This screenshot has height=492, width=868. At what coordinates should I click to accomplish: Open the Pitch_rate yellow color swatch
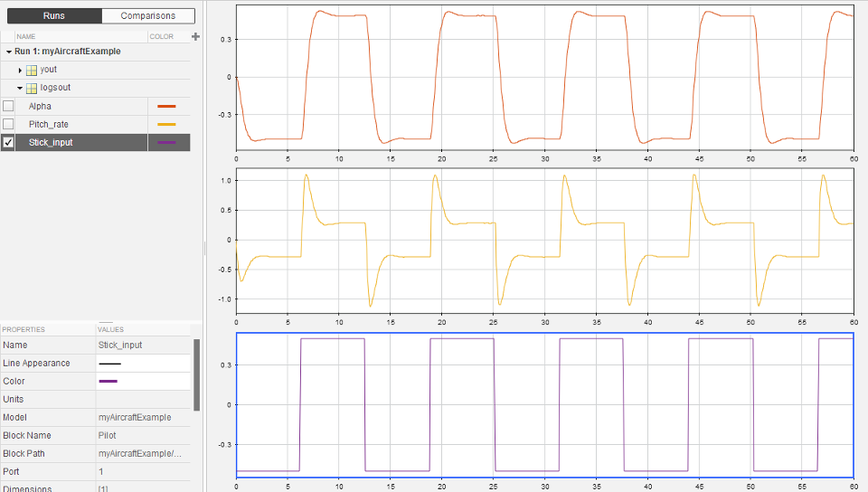pos(166,124)
